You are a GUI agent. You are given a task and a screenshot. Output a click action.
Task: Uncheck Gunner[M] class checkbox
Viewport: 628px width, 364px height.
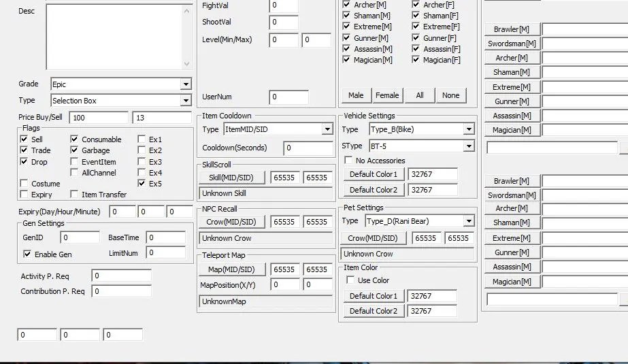pos(346,38)
